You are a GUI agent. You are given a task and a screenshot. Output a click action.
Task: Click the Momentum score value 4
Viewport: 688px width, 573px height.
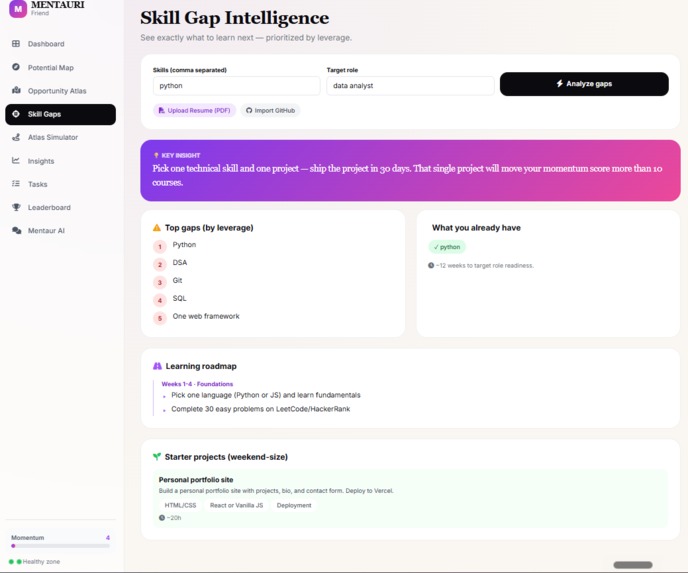108,537
